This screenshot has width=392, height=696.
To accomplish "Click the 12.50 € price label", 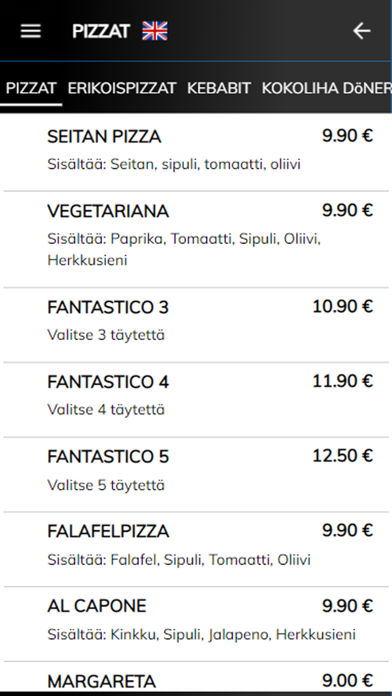I will click(342, 456).
